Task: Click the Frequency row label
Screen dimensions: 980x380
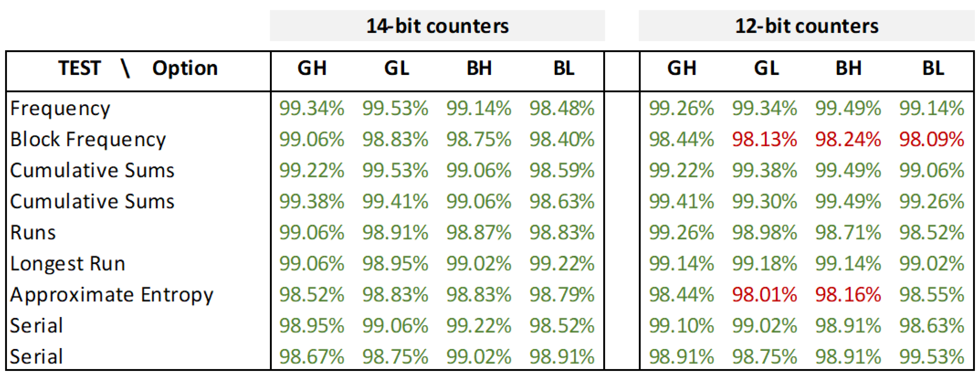Action: [x=60, y=108]
